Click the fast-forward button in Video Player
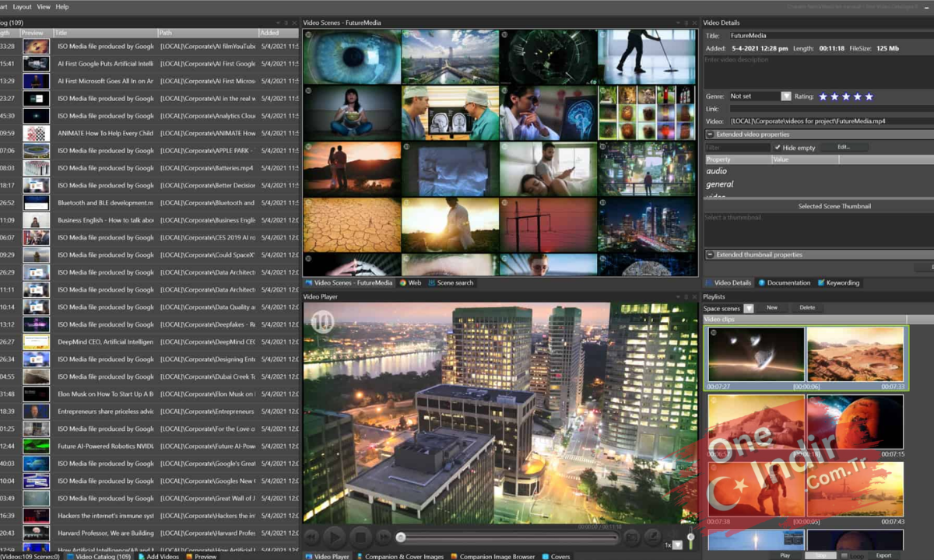Image resolution: width=934 pixels, height=560 pixels. (x=384, y=537)
